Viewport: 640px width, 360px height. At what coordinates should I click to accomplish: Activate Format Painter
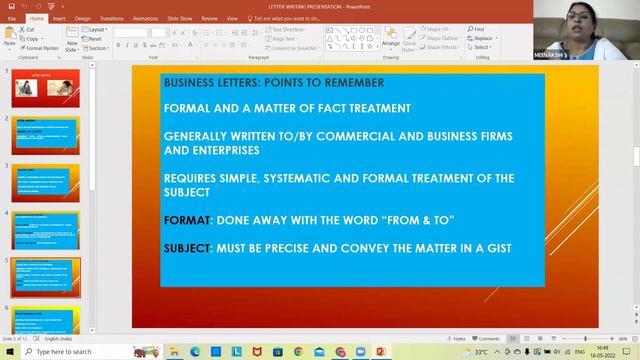pos(39,48)
